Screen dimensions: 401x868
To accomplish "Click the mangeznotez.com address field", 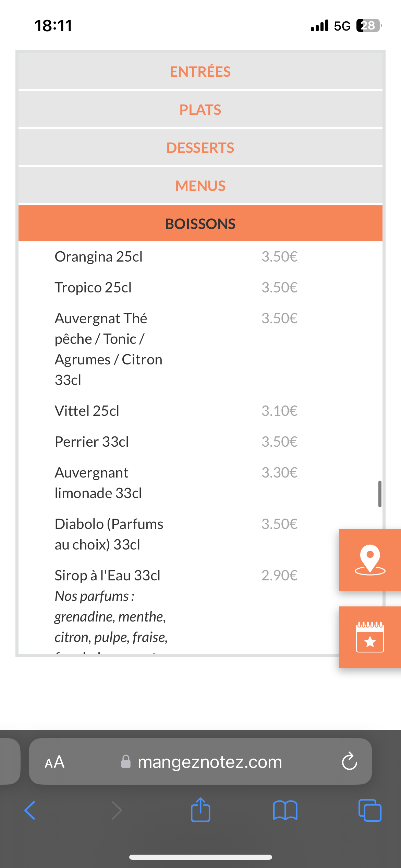I will [209, 762].
